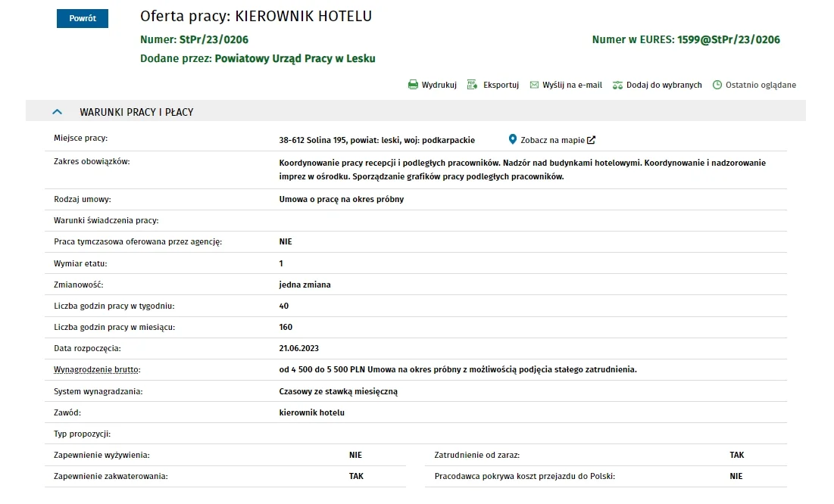Click the Eksportuj export icon
834x504 pixels.
click(x=472, y=85)
